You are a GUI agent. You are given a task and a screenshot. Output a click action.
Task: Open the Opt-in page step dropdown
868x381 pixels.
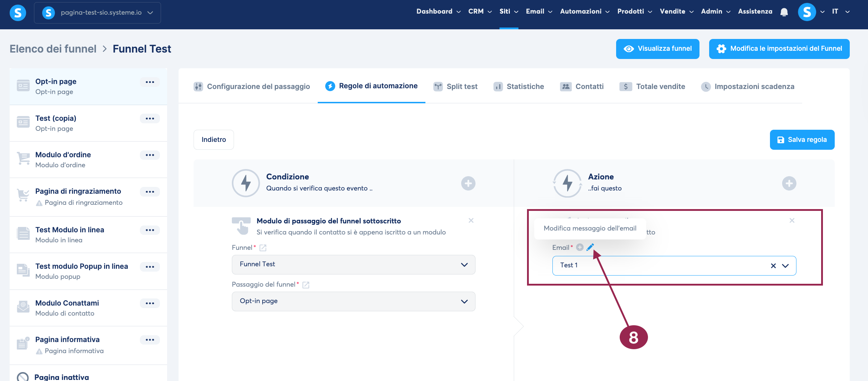click(353, 301)
